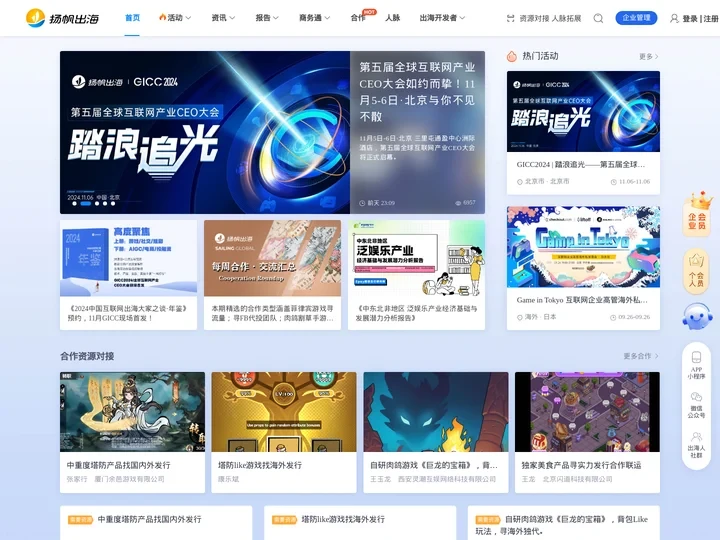Click the location icon beside 北京市
Viewport: 720px width, 540px height.
pyautogui.click(x=520, y=182)
